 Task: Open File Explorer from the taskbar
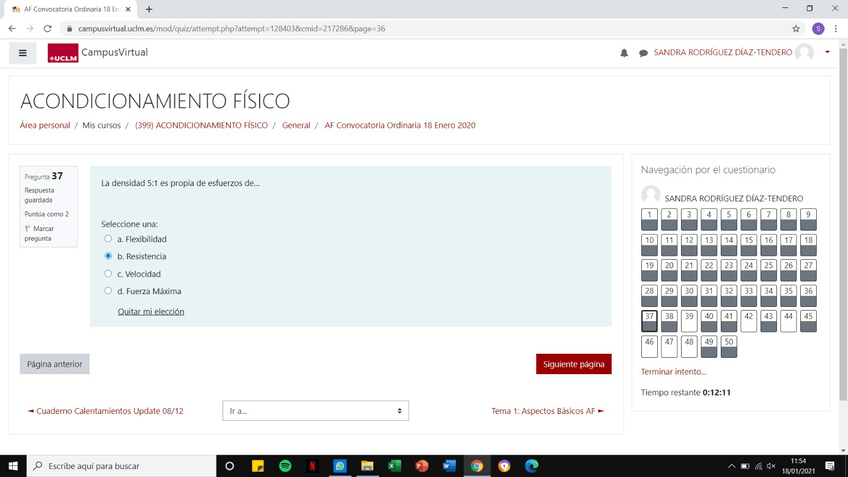367,466
